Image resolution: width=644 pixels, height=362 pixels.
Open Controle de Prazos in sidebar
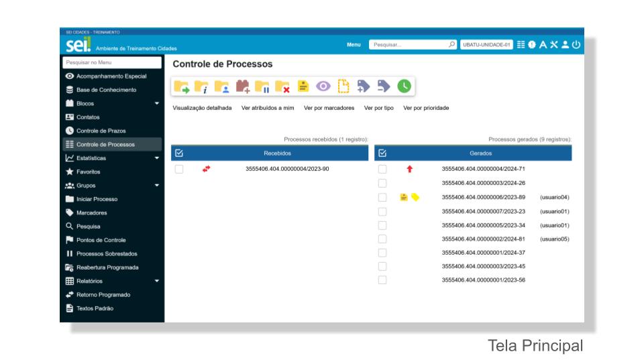click(x=112, y=131)
